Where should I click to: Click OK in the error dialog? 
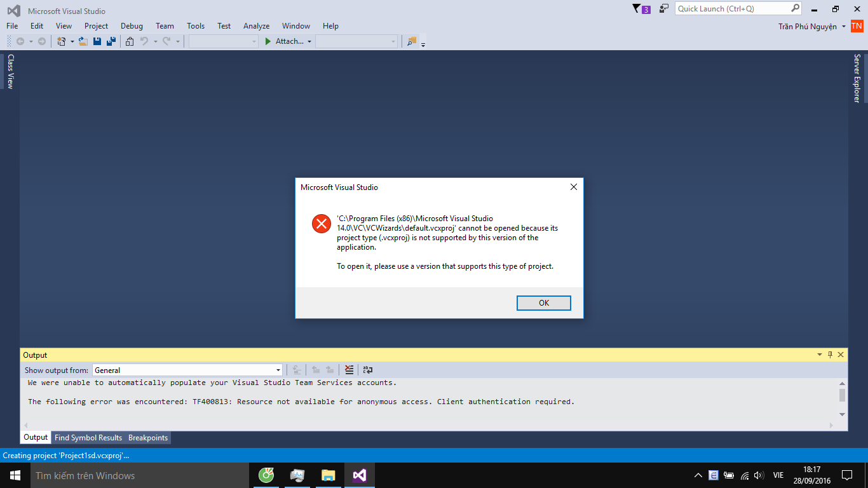pos(544,303)
